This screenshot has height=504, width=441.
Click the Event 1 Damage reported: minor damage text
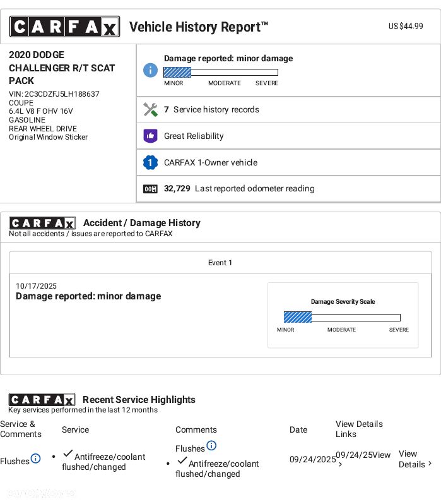click(x=88, y=296)
